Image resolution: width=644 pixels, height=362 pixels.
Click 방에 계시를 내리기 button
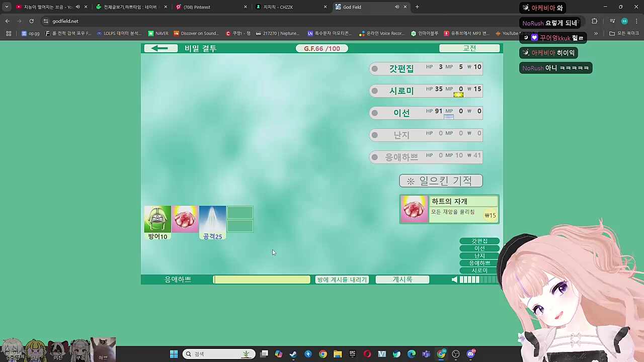point(342,280)
